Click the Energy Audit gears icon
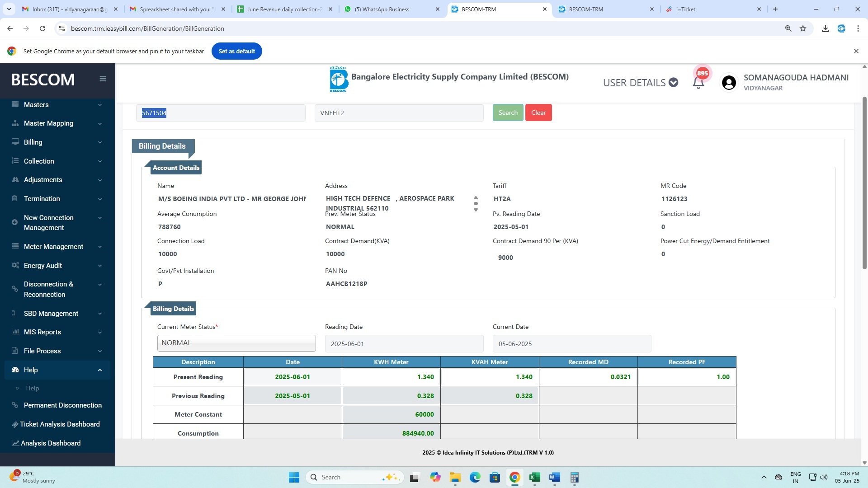868x488 pixels. (x=15, y=265)
